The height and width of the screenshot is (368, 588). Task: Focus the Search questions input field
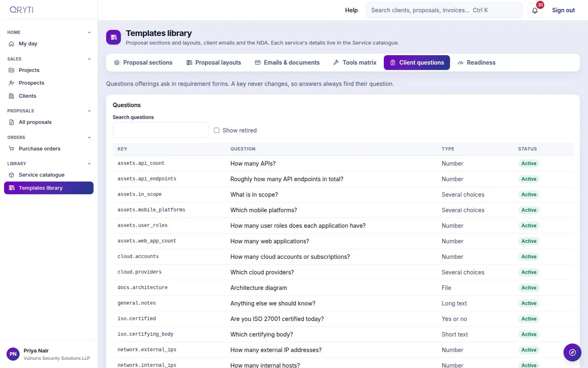161,130
